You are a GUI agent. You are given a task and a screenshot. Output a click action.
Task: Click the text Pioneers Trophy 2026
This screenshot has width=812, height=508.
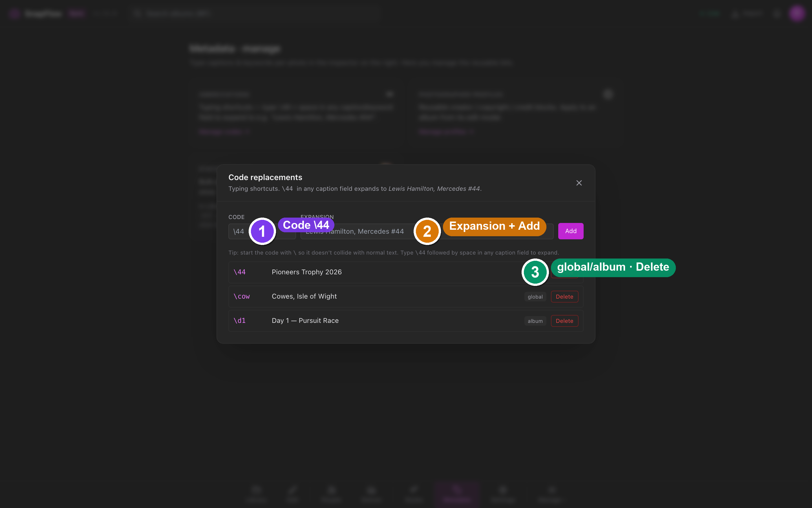[x=307, y=272]
